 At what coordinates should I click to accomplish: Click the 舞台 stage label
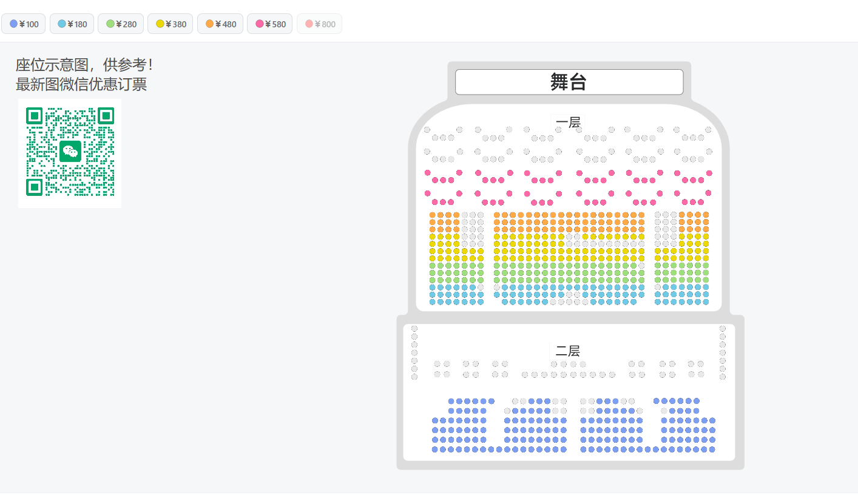tap(569, 82)
